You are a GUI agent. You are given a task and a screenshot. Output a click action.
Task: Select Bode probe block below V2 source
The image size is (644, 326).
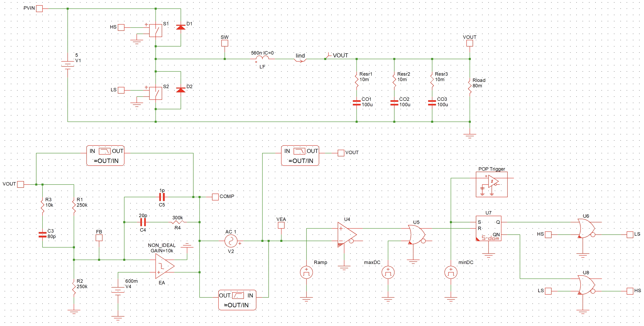[237, 300]
